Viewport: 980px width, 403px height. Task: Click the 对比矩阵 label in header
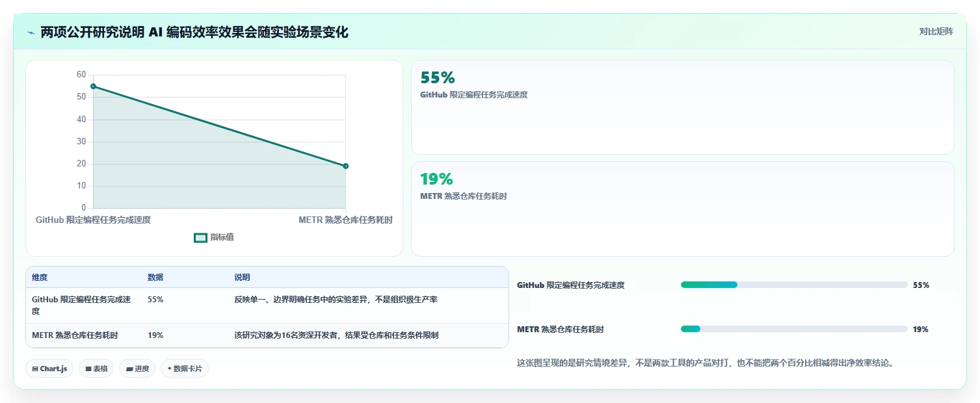click(x=936, y=31)
